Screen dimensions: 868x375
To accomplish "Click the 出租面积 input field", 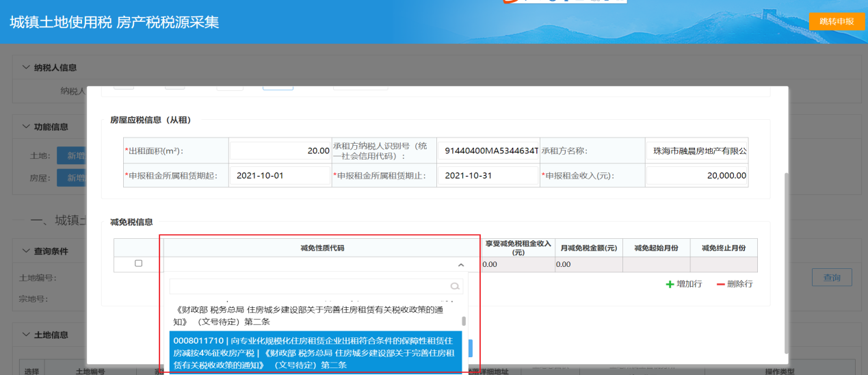I will pyautogui.click(x=280, y=151).
